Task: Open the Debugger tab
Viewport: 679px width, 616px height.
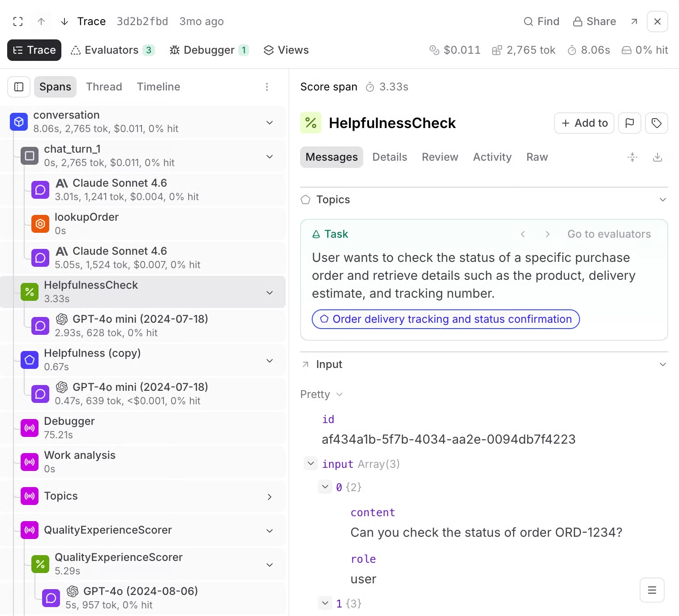Action: pyautogui.click(x=209, y=50)
